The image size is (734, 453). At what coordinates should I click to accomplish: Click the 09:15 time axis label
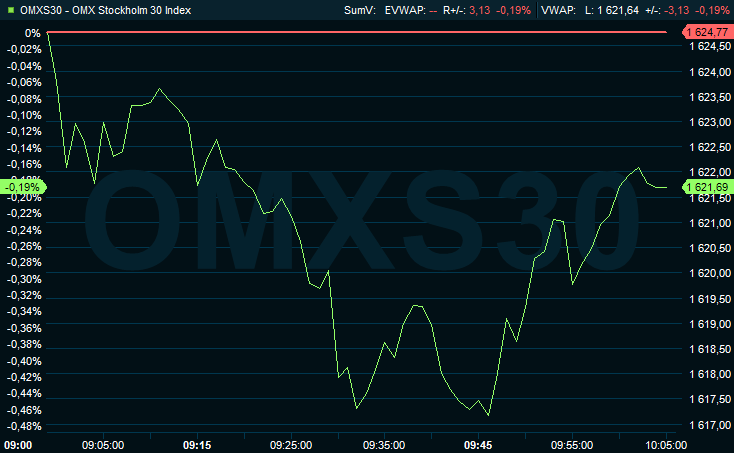click(x=197, y=445)
